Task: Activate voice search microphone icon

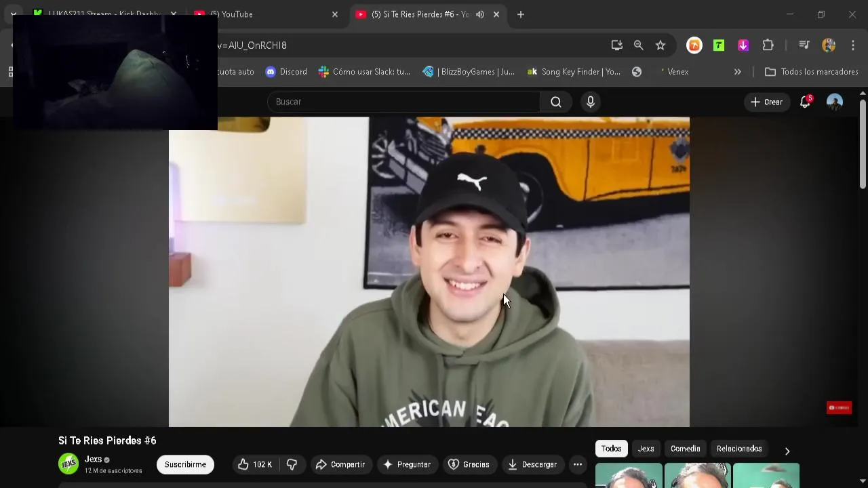Action: [x=591, y=102]
